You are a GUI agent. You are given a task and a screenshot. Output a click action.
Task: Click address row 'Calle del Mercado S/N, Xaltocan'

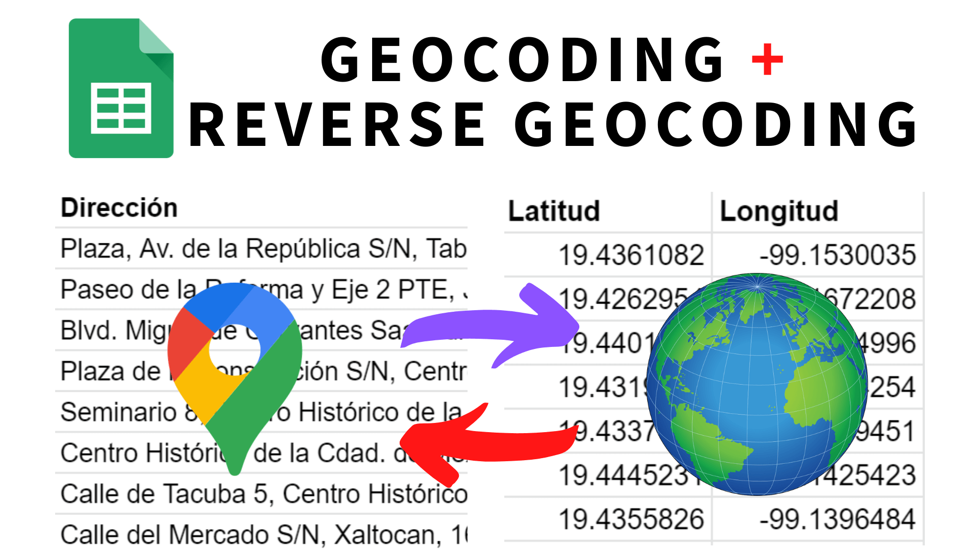pyautogui.click(x=261, y=533)
